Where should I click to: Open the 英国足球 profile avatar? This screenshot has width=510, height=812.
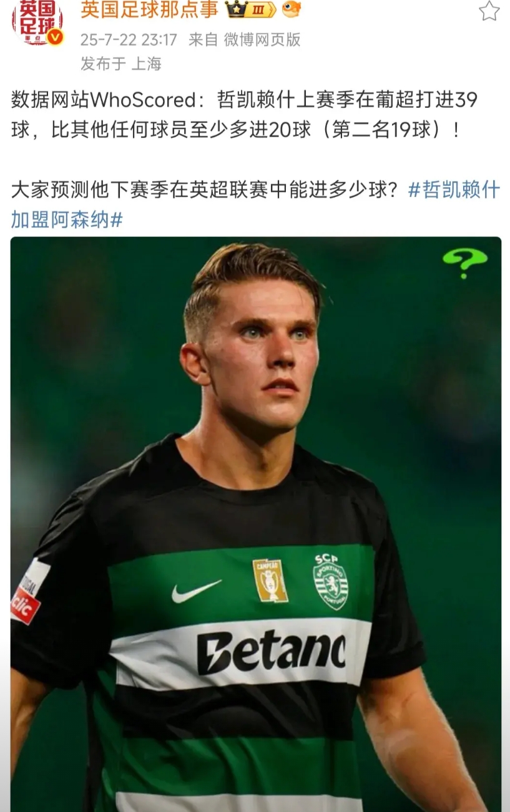[37, 23]
